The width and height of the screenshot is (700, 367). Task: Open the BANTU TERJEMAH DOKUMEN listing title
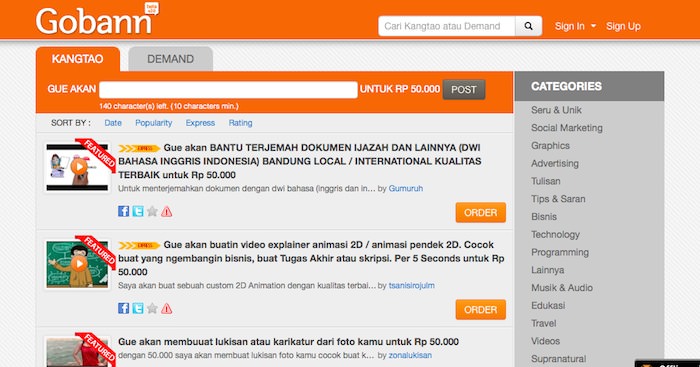click(x=300, y=161)
